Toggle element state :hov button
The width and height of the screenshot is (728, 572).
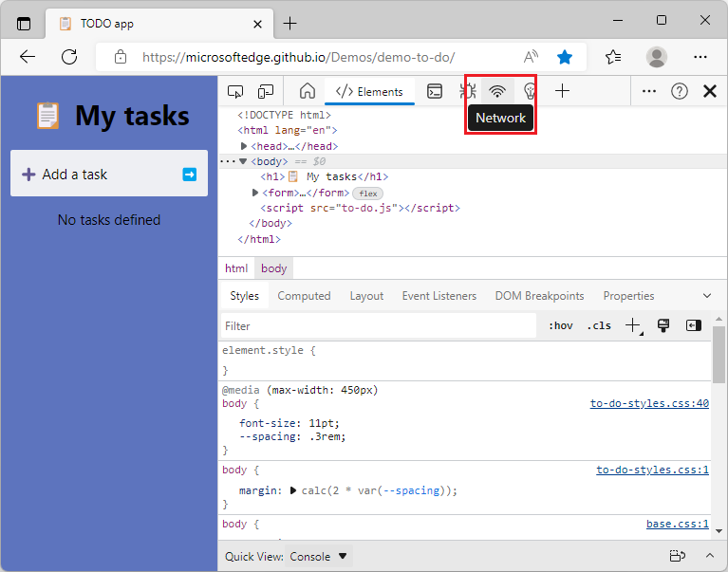[x=561, y=325]
